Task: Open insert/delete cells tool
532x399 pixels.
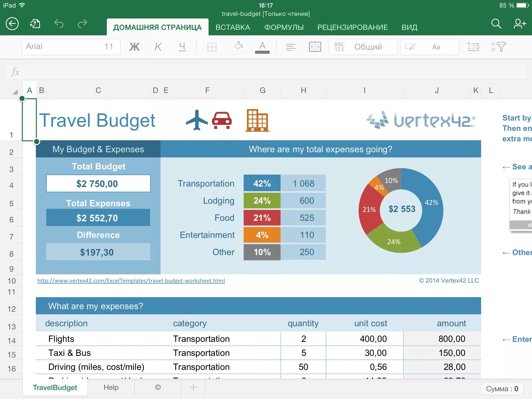Action: pyautogui.click(x=474, y=47)
